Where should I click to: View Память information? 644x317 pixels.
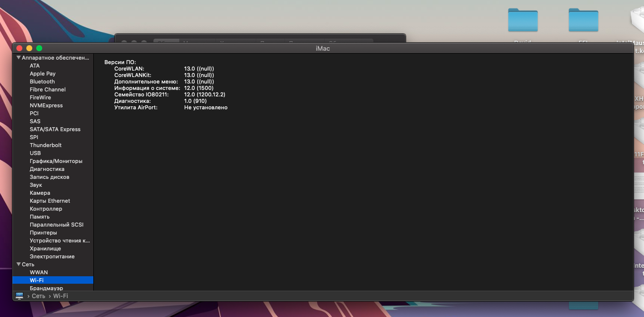click(x=39, y=216)
